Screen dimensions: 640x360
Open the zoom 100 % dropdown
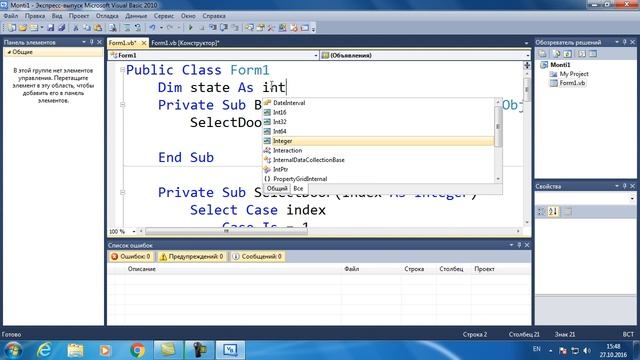tap(133, 231)
